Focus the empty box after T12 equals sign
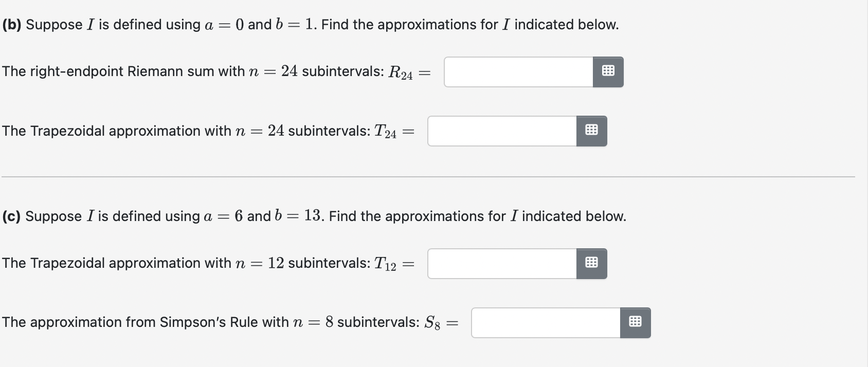The width and height of the screenshot is (868, 367). [501, 263]
